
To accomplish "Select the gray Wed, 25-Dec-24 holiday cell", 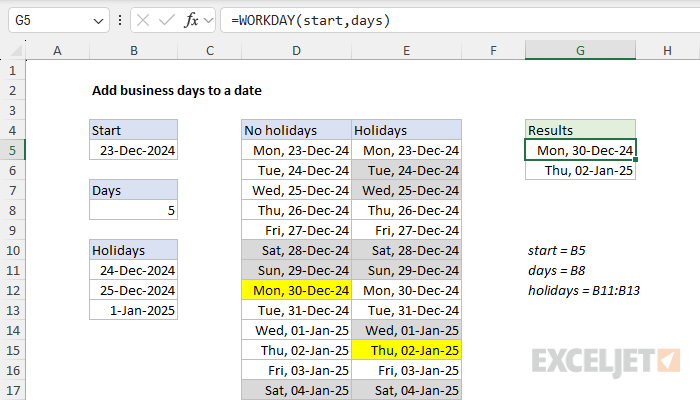I will (406, 191).
